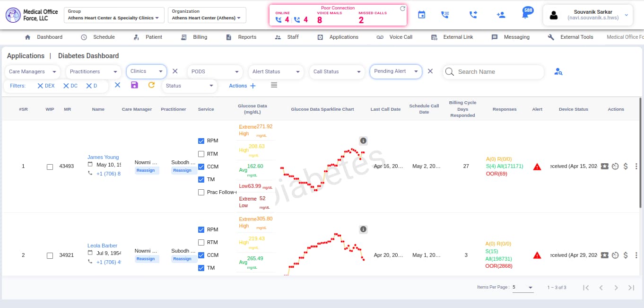This screenshot has width=644, height=308.
Task: Clear all filters with blue X
Action: tap(118, 85)
